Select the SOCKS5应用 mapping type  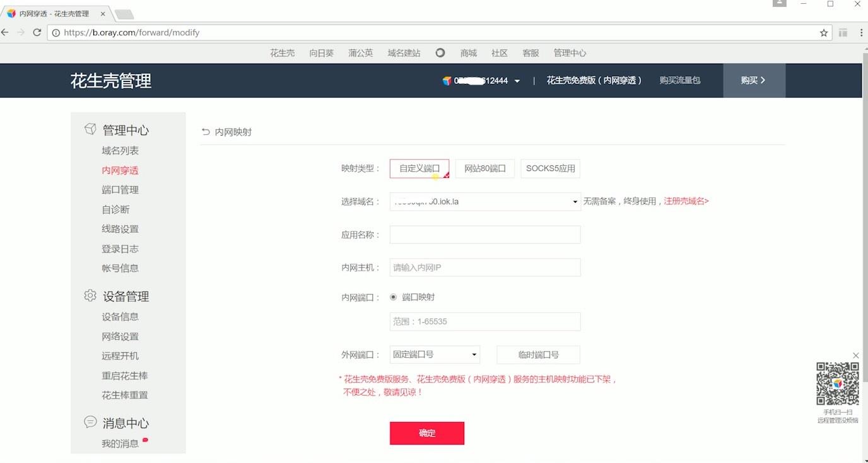coord(550,168)
